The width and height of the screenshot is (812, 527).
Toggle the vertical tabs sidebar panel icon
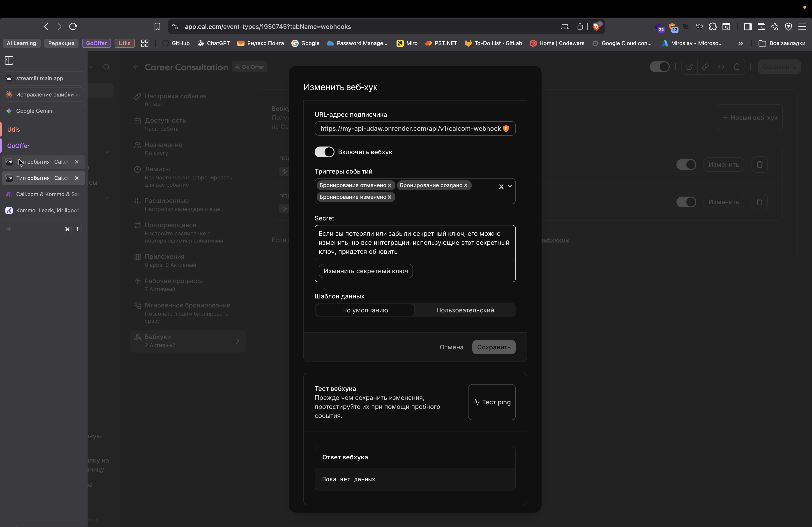(9, 60)
